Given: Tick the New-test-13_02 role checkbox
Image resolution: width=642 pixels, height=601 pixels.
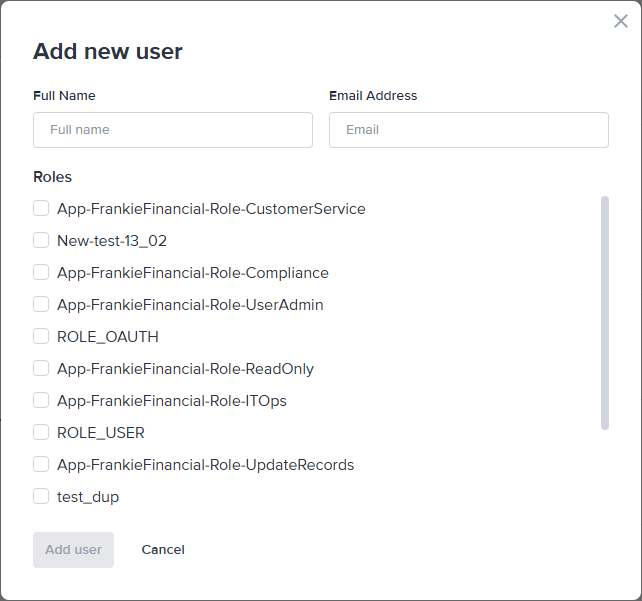Looking at the screenshot, I should pos(41,241).
